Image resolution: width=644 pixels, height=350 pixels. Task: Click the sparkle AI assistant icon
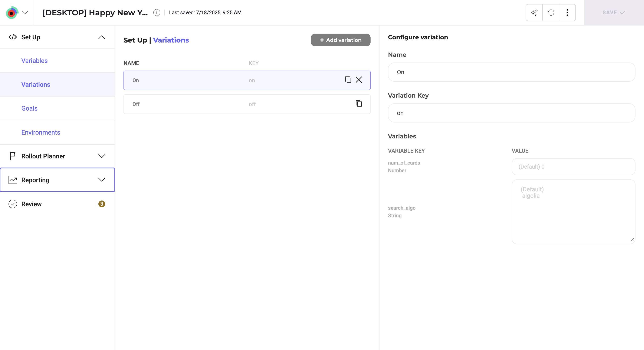[x=534, y=13]
